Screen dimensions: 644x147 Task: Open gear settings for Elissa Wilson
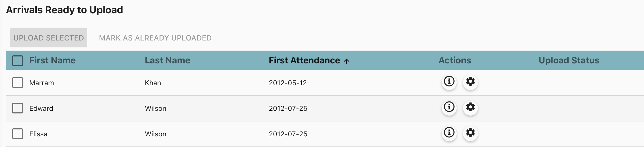point(470,133)
